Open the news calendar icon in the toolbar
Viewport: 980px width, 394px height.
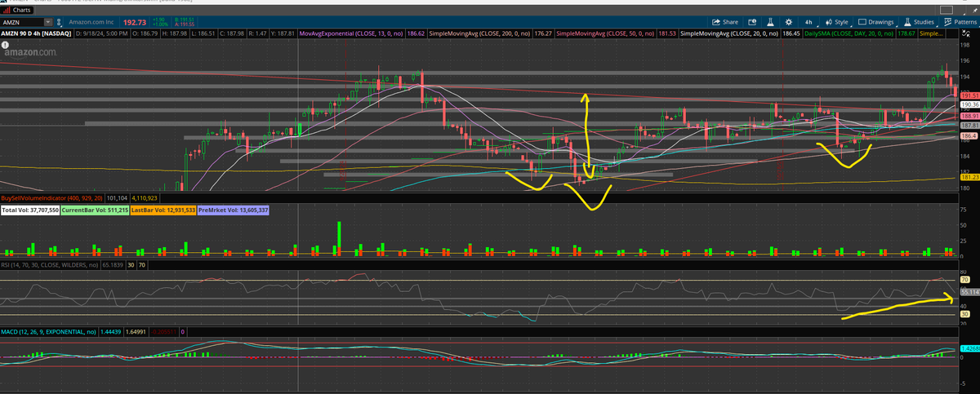click(751, 22)
